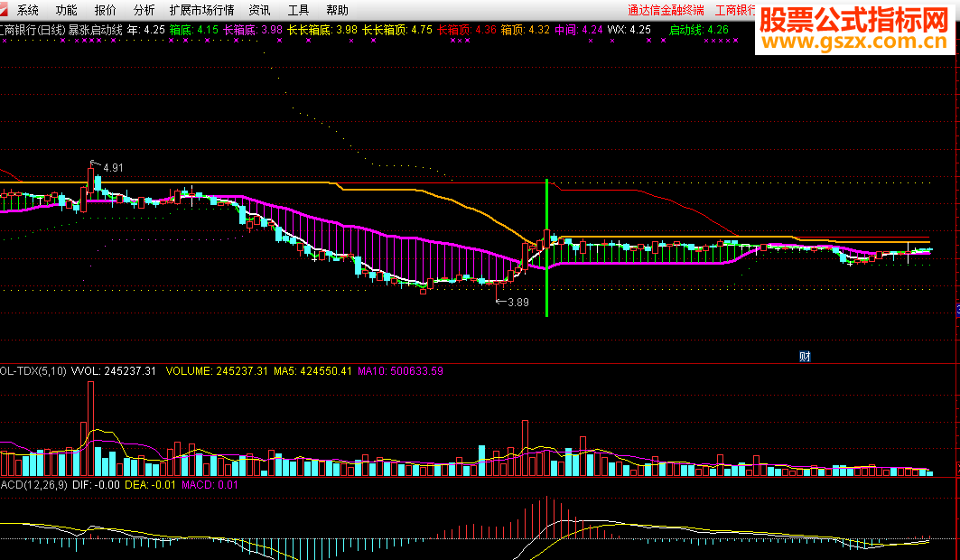
Task: Open the 扩展市场行情 menu
Action: coord(201,10)
